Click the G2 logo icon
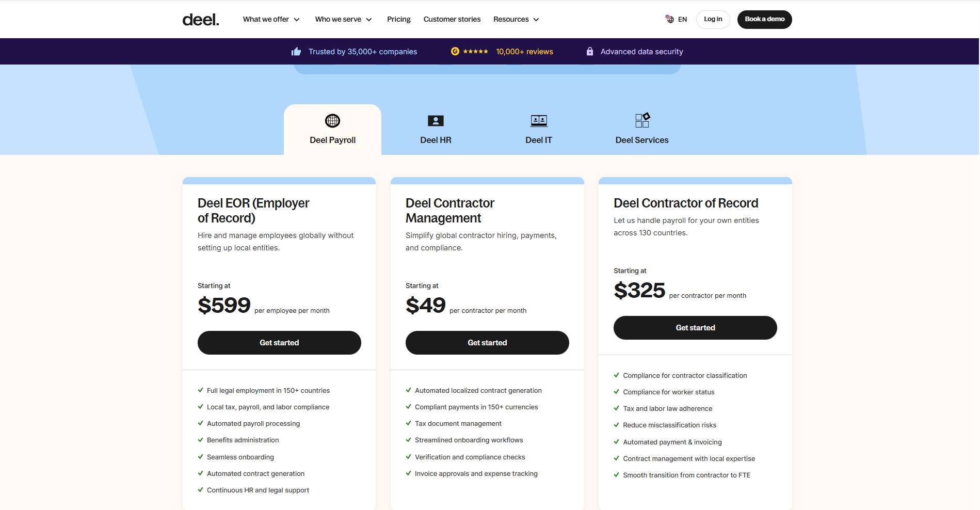 click(x=455, y=51)
